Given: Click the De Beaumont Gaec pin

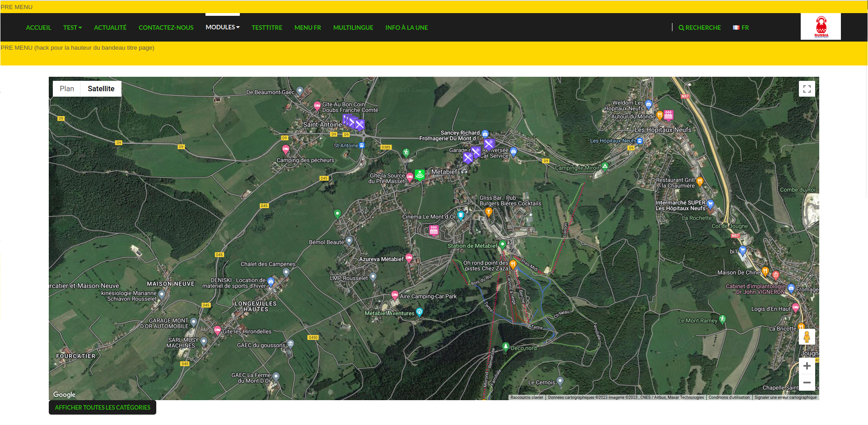Looking at the screenshot, I should coord(299,91).
